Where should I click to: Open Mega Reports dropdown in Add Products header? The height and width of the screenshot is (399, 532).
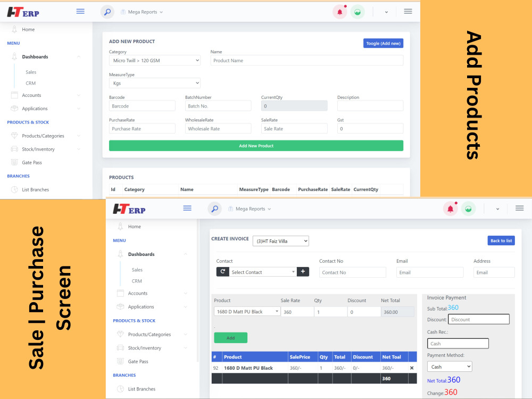point(142,12)
